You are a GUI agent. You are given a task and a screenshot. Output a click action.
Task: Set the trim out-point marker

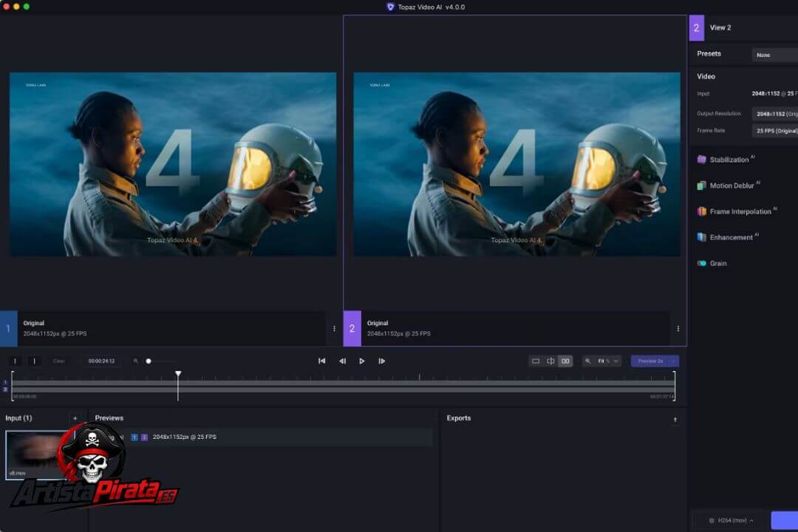(34, 361)
